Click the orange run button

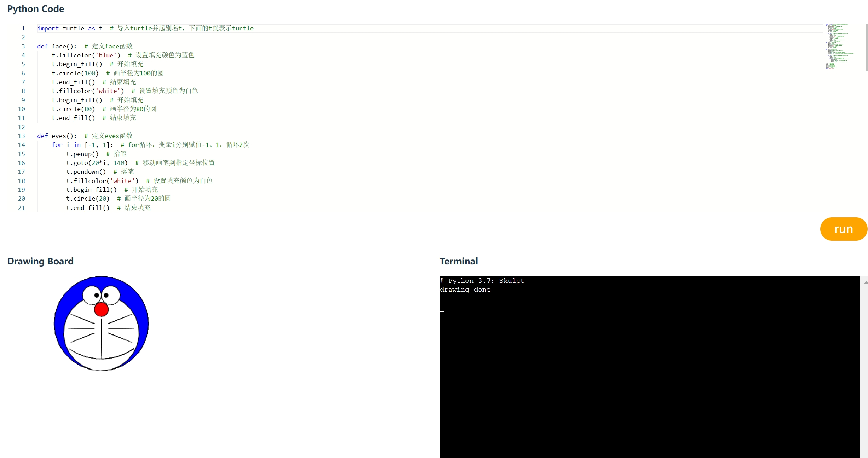click(843, 229)
